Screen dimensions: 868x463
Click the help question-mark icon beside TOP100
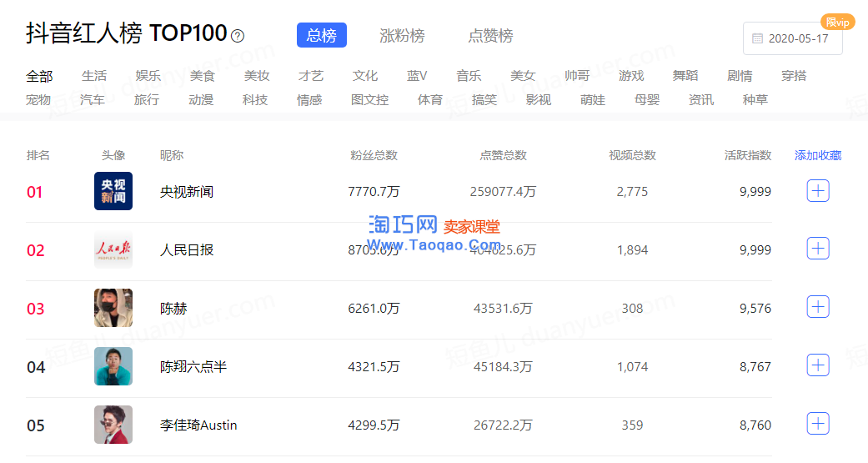(238, 36)
